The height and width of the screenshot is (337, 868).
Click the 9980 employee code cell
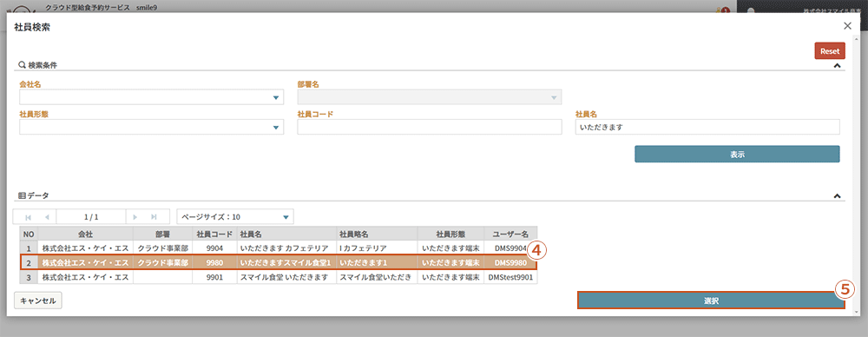click(x=214, y=262)
